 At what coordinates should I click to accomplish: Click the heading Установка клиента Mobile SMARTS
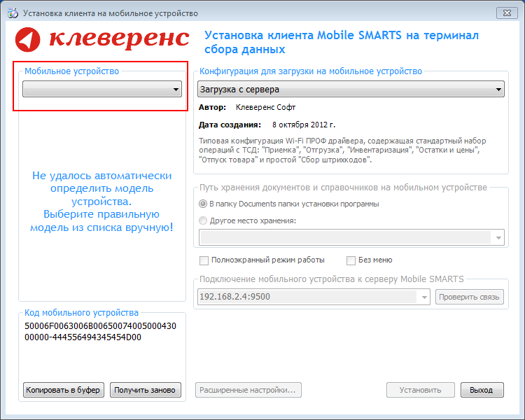coord(342,43)
